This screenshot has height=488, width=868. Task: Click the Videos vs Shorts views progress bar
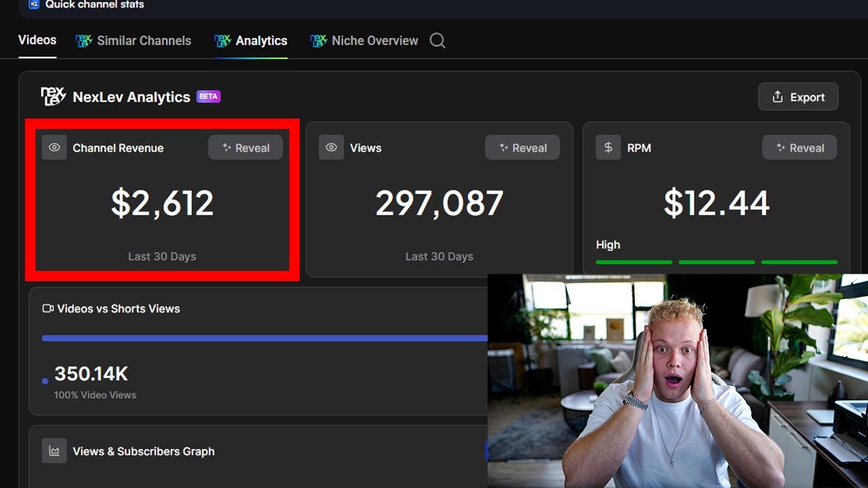[264, 338]
